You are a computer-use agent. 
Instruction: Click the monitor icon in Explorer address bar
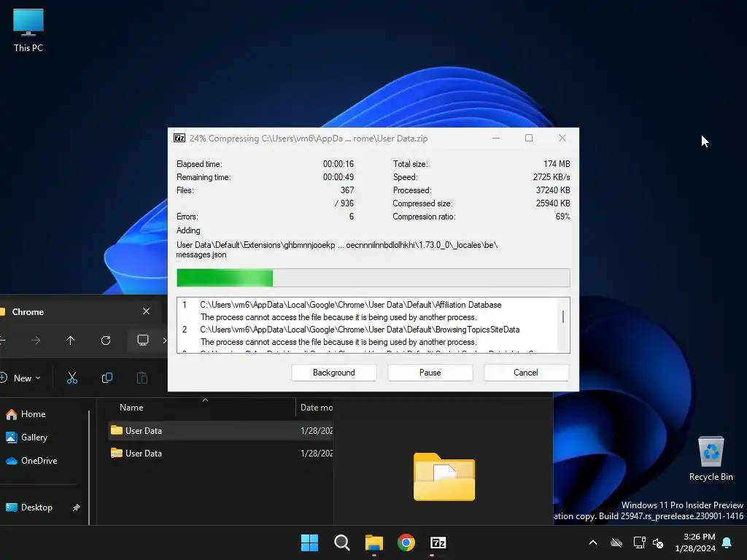pos(143,340)
